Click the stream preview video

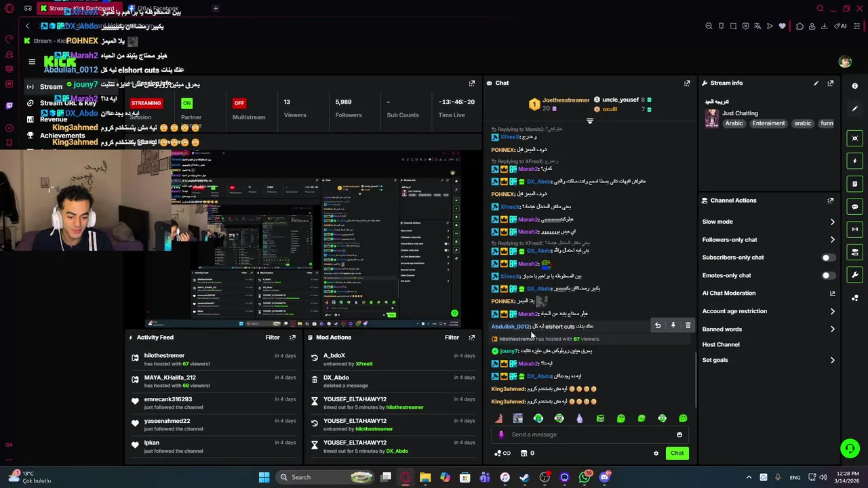[x=303, y=237]
